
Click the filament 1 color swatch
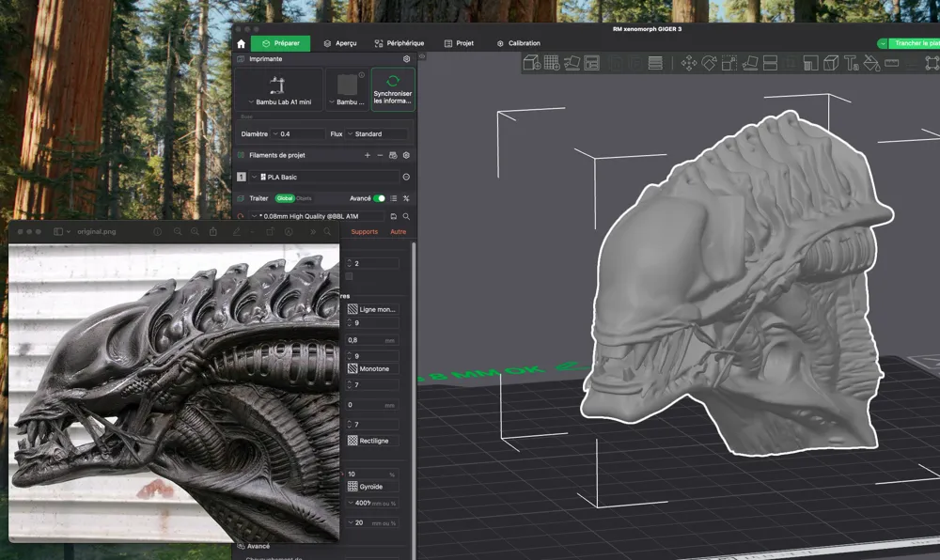click(242, 177)
